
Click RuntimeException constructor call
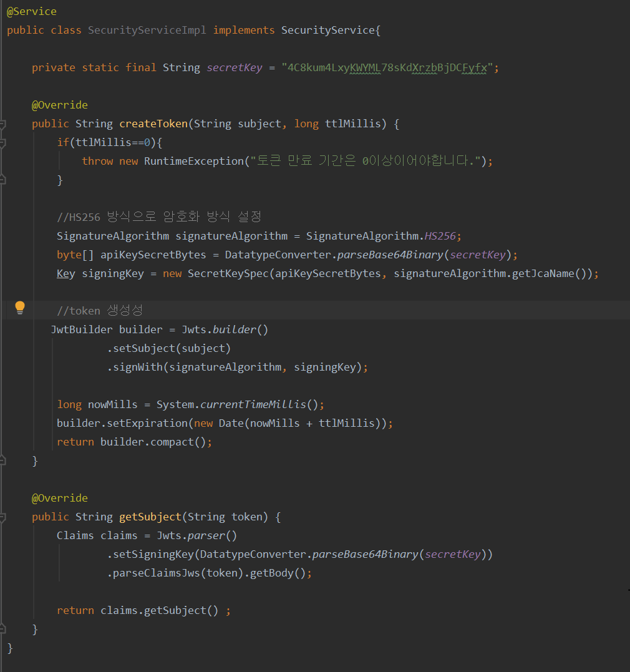[194, 161]
